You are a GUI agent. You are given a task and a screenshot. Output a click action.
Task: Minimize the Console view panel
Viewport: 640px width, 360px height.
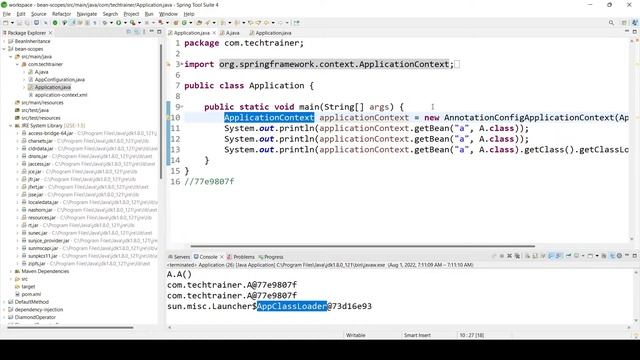coord(627,256)
